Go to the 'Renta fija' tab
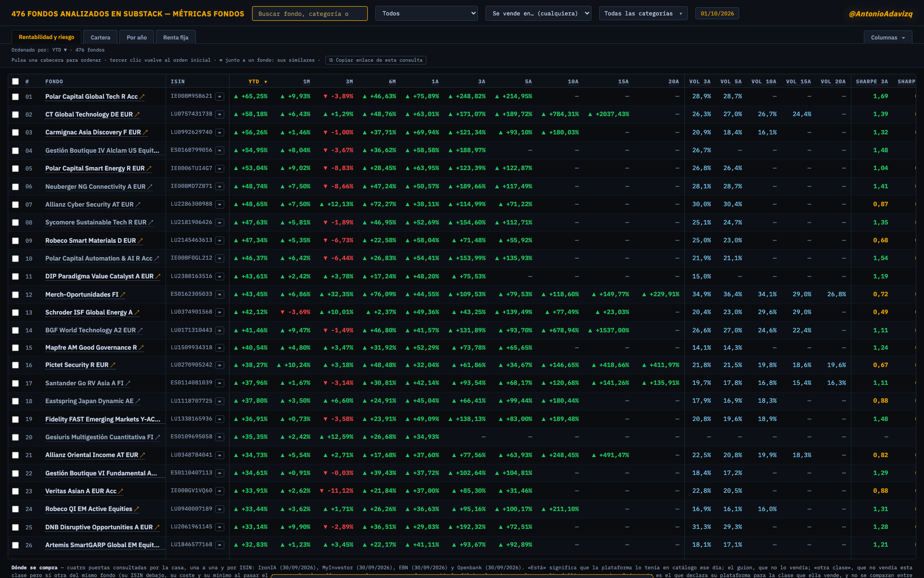This screenshot has height=578, width=924. click(176, 38)
